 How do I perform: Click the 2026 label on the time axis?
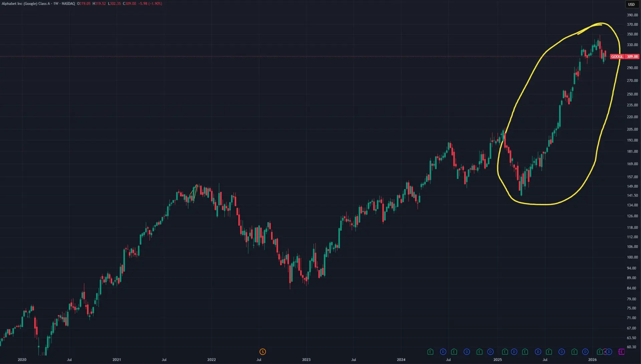point(592,360)
